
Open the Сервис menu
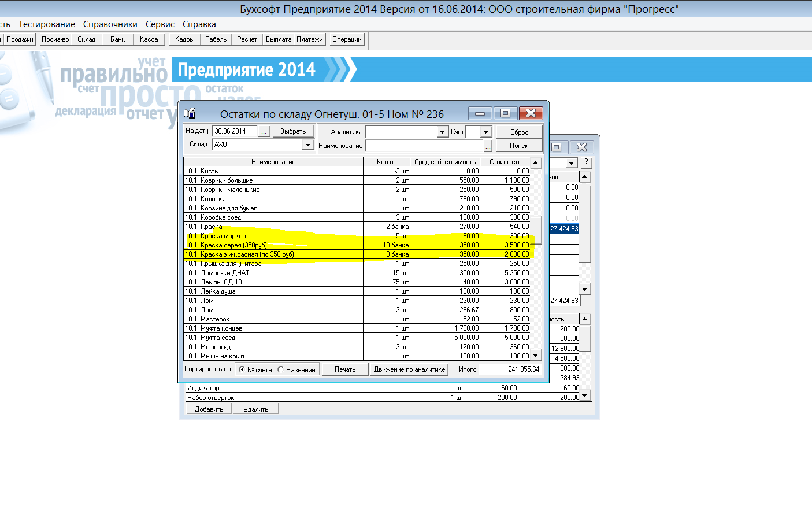160,24
